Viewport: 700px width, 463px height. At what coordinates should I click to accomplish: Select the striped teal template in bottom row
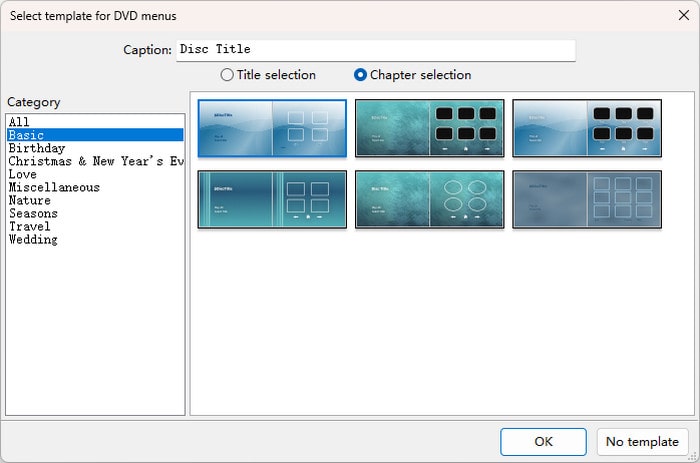coord(272,199)
